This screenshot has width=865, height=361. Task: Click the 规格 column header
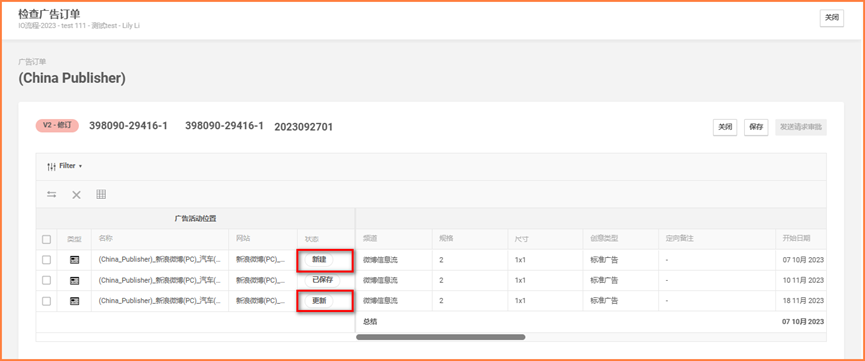point(446,239)
